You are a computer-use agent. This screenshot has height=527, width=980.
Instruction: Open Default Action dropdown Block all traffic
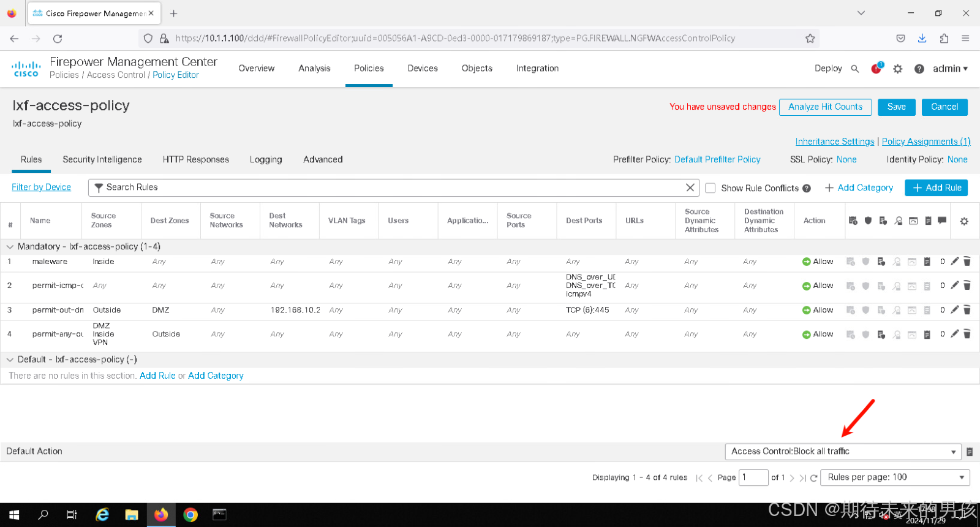click(843, 452)
